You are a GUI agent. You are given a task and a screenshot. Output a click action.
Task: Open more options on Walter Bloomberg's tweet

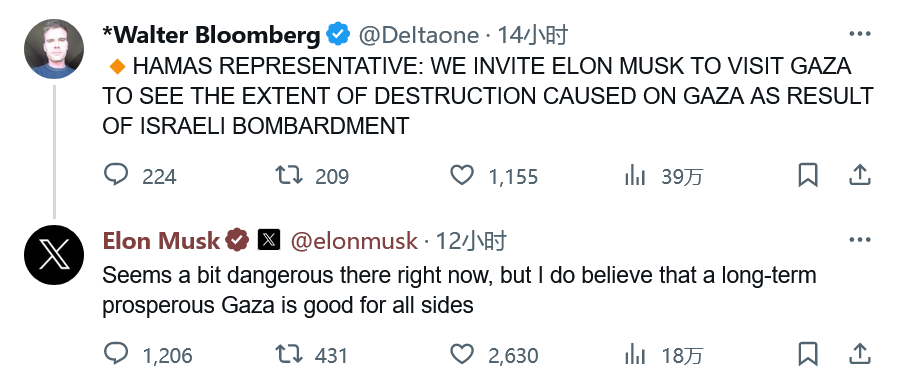pos(859,34)
